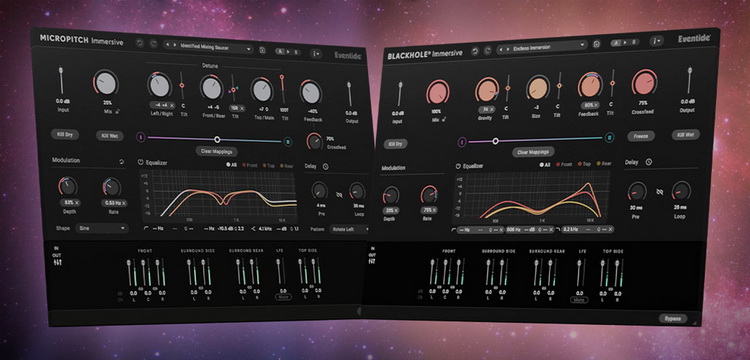Click Kill Dry in MicroPitch

pyautogui.click(x=65, y=134)
